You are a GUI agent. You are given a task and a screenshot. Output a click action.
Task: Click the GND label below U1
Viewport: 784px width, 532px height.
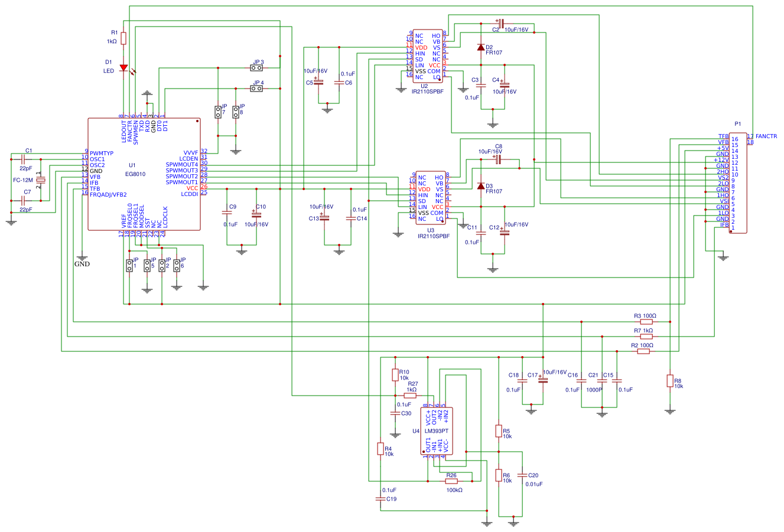click(82, 264)
